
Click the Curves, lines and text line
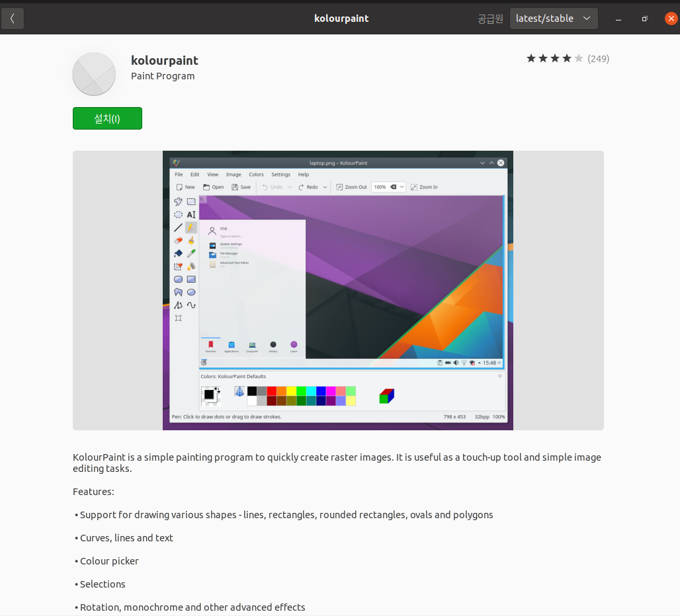tap(124, 538)
